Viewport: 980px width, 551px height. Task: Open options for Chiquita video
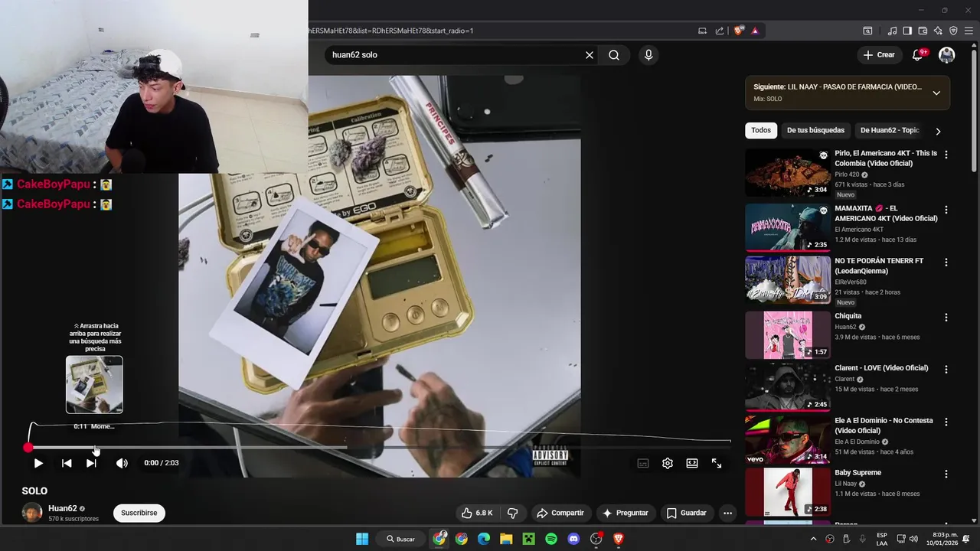946,318
